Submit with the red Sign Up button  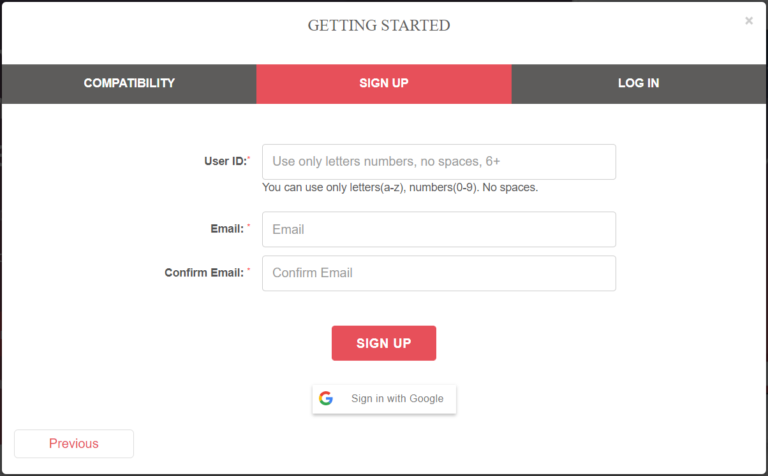click(x=384, y=343)
